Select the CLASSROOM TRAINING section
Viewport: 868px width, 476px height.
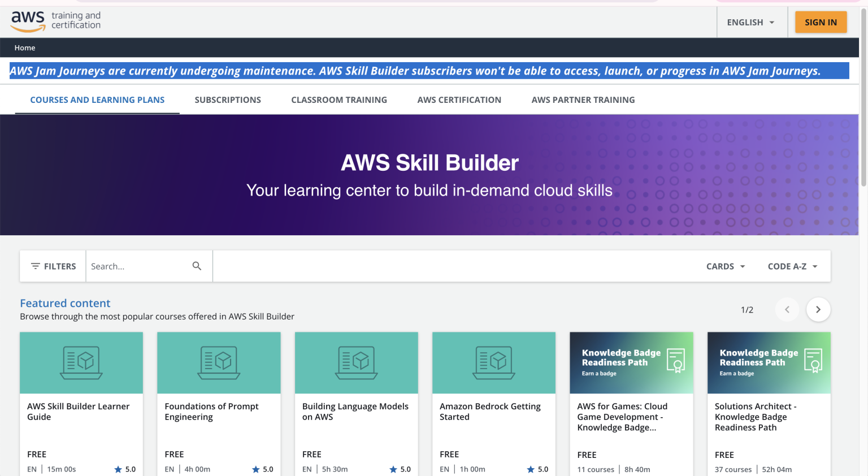coord(339,99)
